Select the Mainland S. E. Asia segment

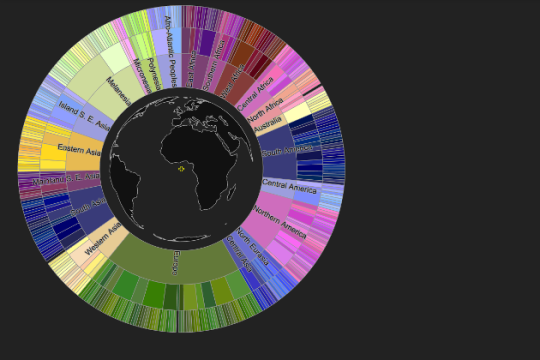tap(84, 179)
